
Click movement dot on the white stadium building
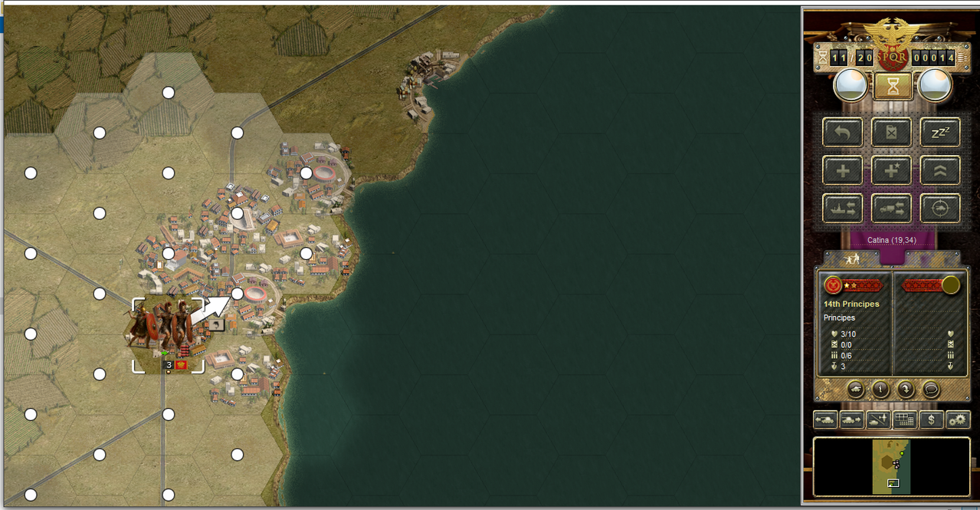tap(238, 213)
